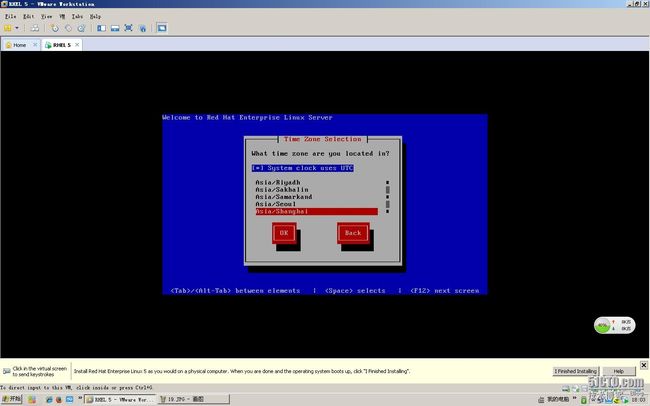Click the Internet Explorer quick launch icon
This screenshot has width=650, height=406.
point(49,400)
